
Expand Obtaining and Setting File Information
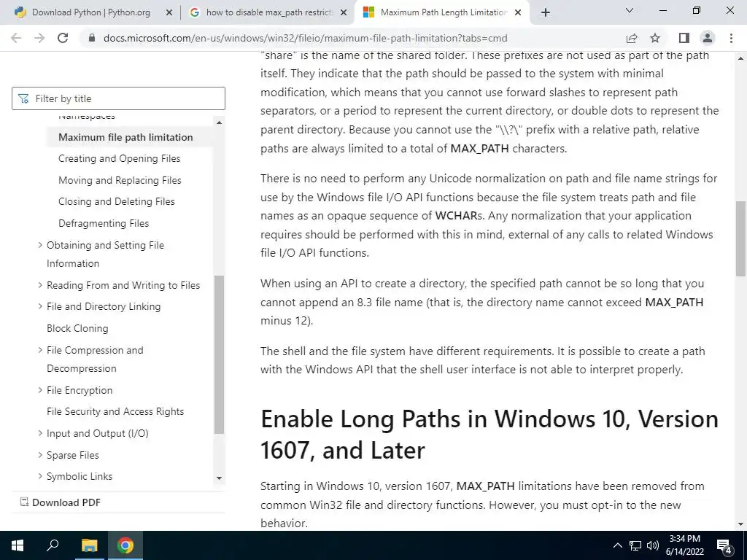click(40, 245)
